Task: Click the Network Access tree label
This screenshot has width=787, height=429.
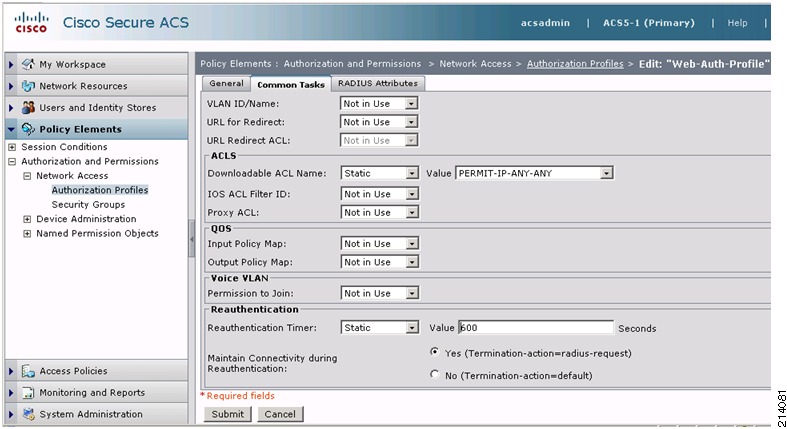Action: [x=72, y=176]
